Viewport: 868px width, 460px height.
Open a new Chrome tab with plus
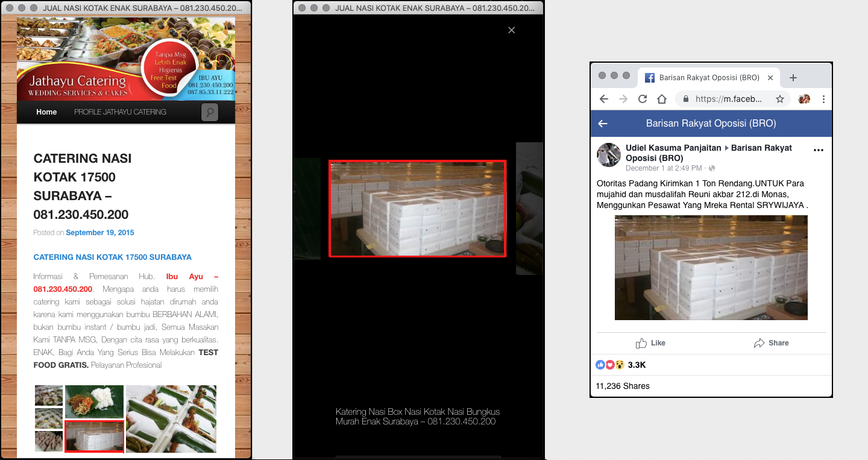[x=793, y=78]
